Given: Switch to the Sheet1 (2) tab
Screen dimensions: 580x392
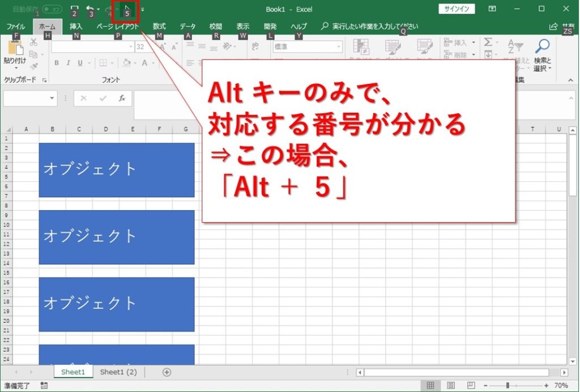Looking at the screenshot, I should click(118, 372).
